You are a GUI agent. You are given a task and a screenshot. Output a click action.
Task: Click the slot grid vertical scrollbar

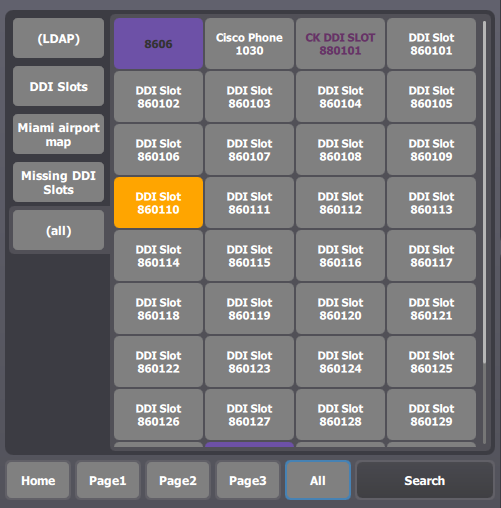pos(484,232)
